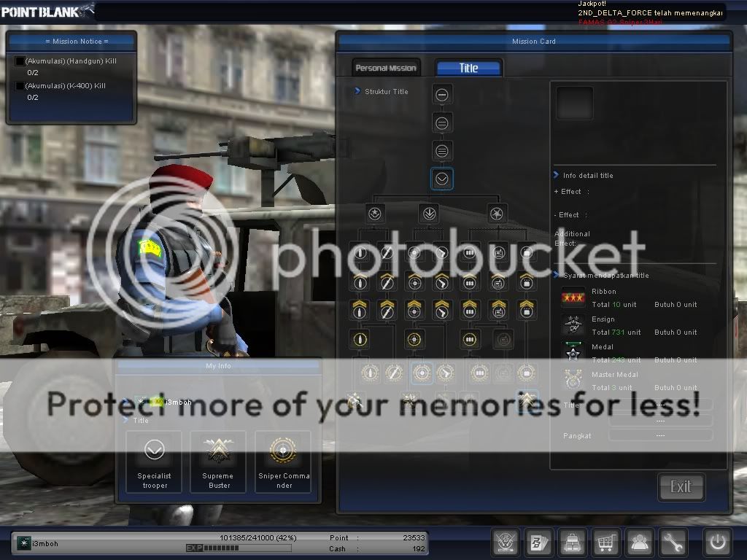Select the single-chevron bullet title icon
The image size is (747, 560).
tap(360, 281)
